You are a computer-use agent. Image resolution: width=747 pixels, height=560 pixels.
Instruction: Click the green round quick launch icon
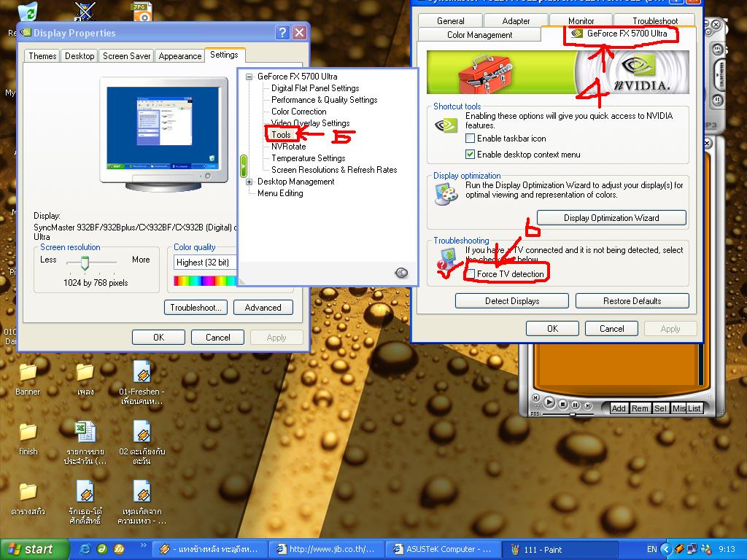pyautogui.click(x=102, y=549)
